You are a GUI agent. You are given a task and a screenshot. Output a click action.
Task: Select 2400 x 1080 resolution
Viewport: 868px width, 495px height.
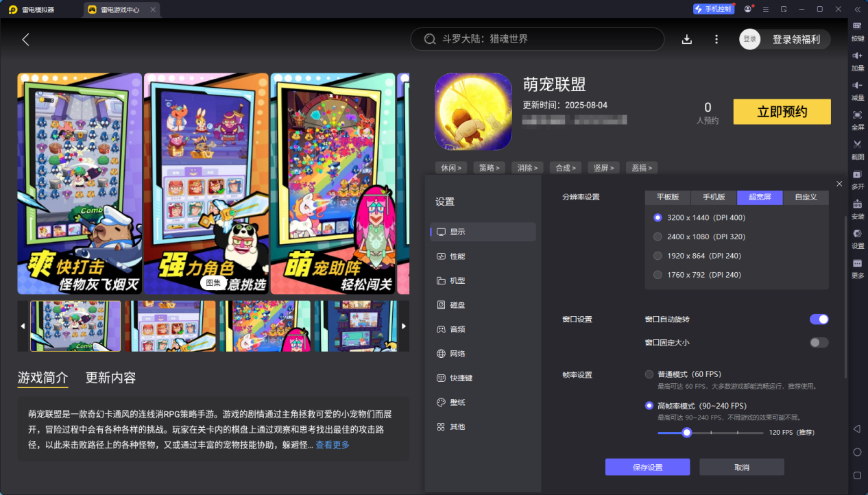pyautogui.click(x=658, y=237)
